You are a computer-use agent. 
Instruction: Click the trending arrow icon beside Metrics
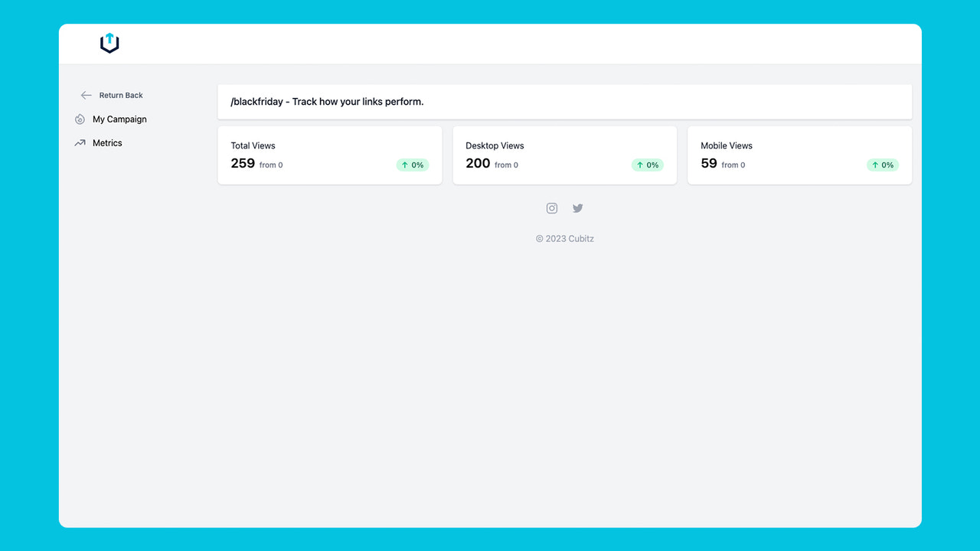pos(80,142)
